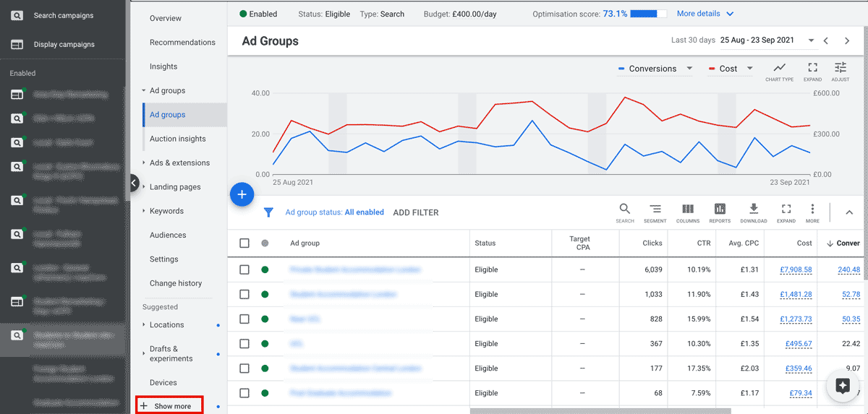Viewport: 868px width, 414px height.
Task: Expand the date range dropdown
Action: tap(812, 40)
